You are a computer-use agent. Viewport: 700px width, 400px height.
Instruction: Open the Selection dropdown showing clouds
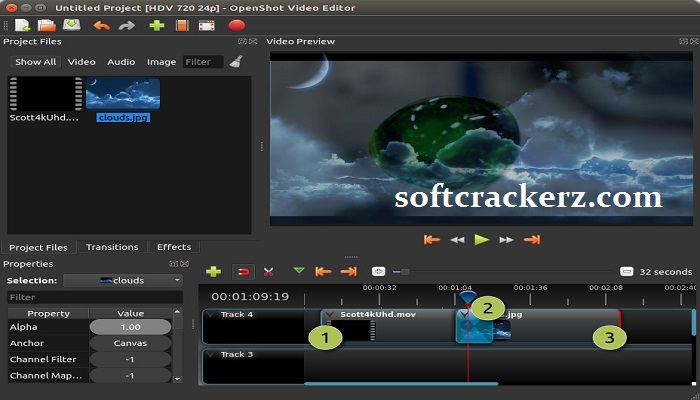(x=123, y=280)
